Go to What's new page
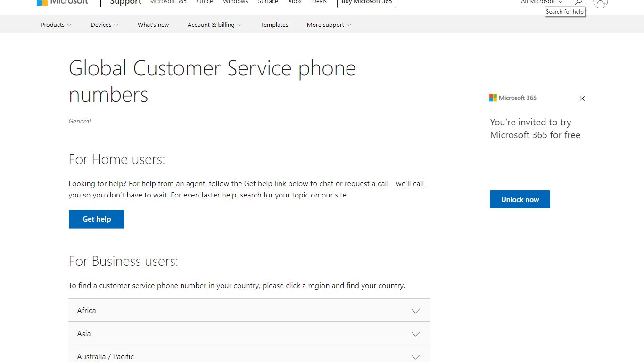 tap(153, 25)
